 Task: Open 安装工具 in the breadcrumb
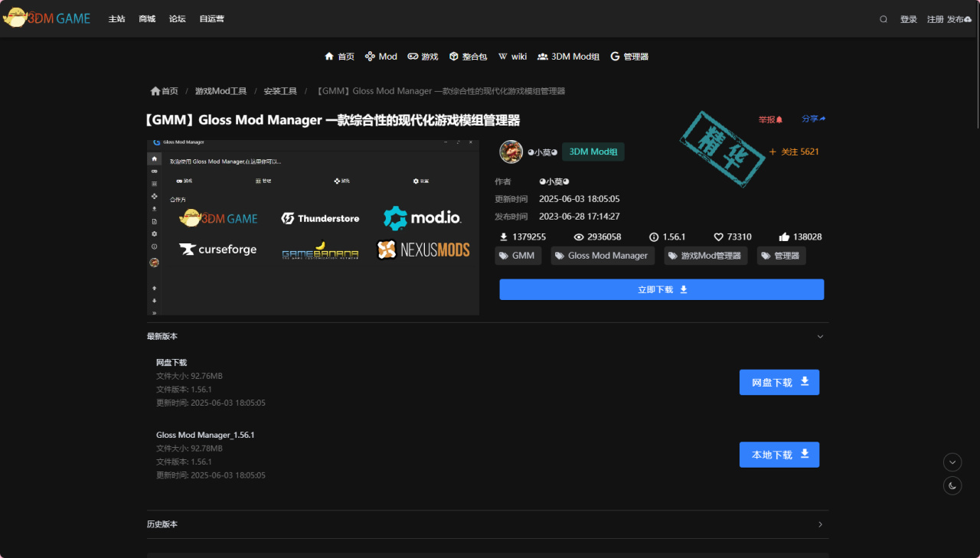(280, 91)
